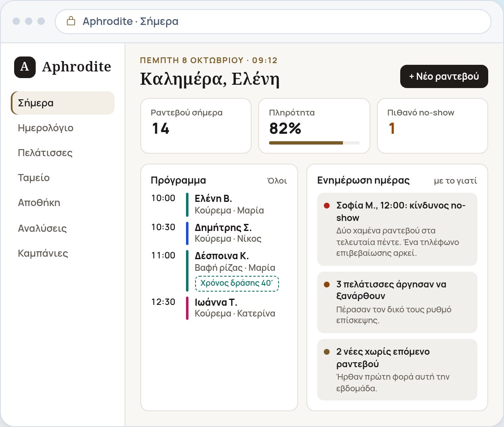Click the "Βαφή ρίζας · Μαρία" service line
This screenshot has height=427, width=504.
tap(235, 268)
